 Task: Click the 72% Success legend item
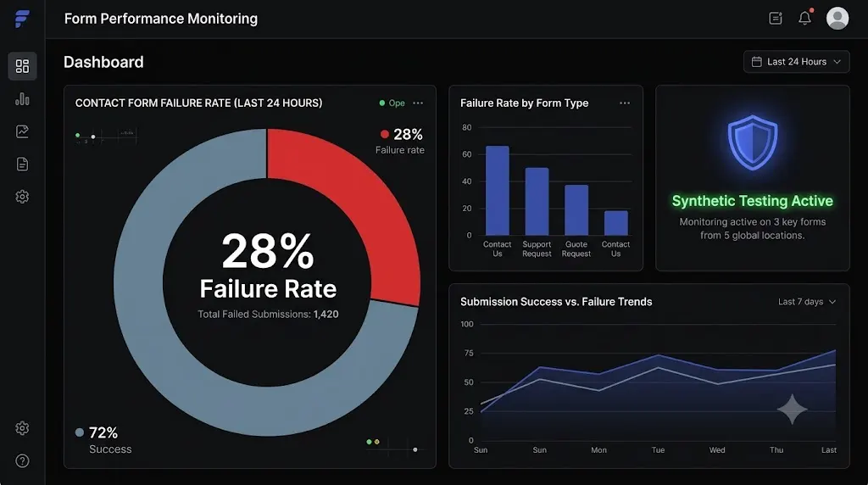click(103, 440)
